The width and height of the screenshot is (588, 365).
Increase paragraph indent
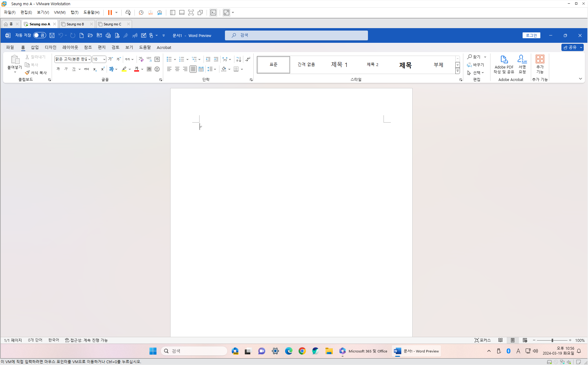[216, 59]
